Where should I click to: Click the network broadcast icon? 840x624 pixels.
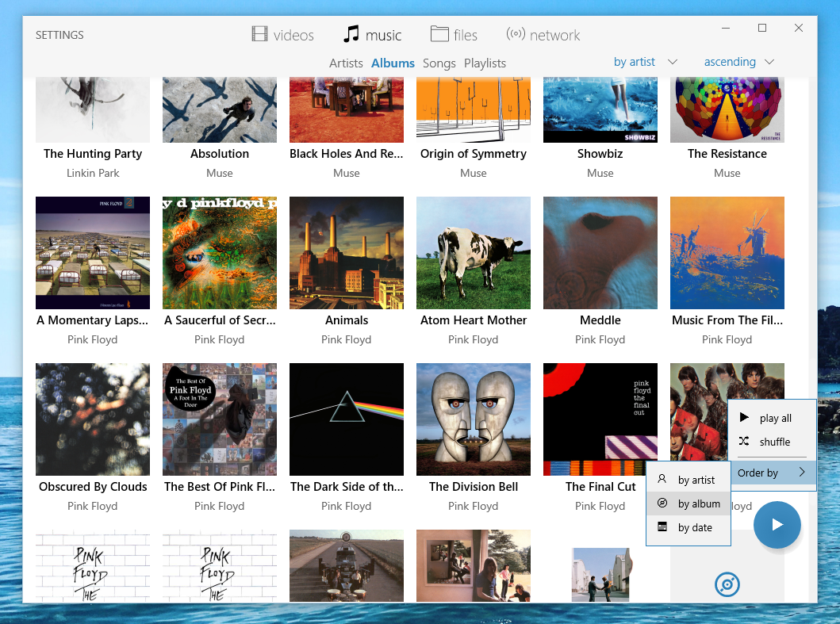pyautogui.click(x=516, y=34)
